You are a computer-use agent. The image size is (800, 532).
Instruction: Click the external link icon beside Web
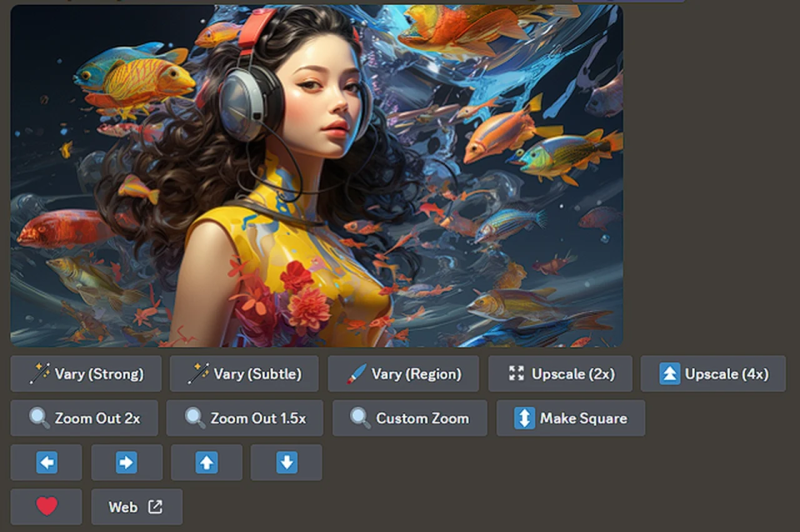155,506
